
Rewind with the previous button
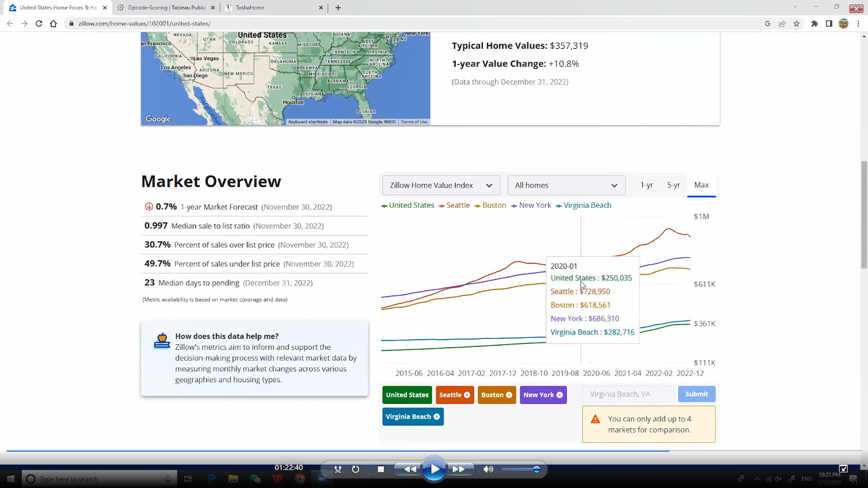pyautogui.click(x=410, y=469)
